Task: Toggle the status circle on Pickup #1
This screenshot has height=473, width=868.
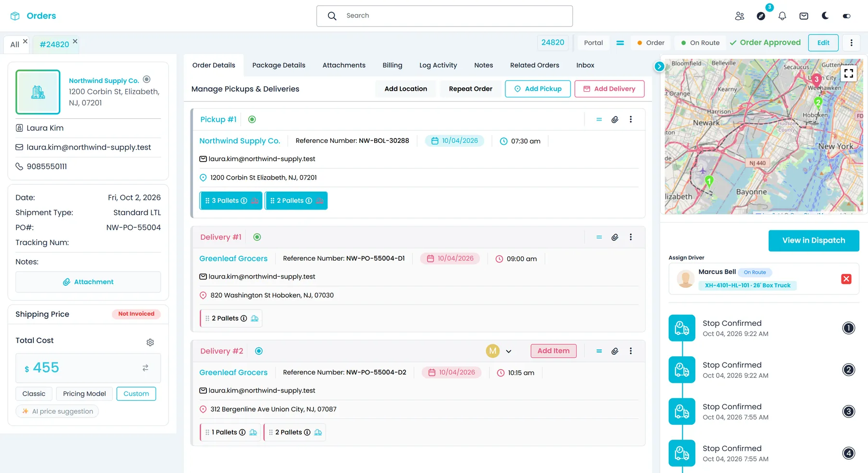Action: pyautogui.click(x=252, y=120)
